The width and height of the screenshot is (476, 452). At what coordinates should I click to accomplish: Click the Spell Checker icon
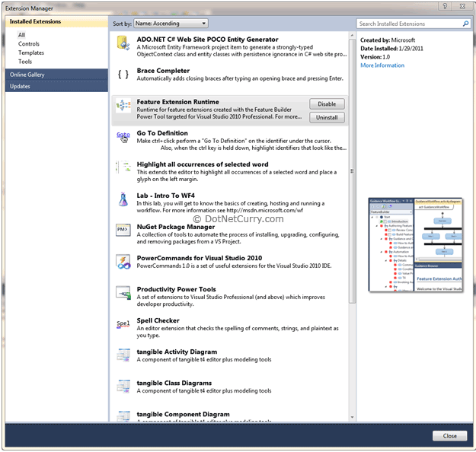pyautogui.click(x=123, y=324)
